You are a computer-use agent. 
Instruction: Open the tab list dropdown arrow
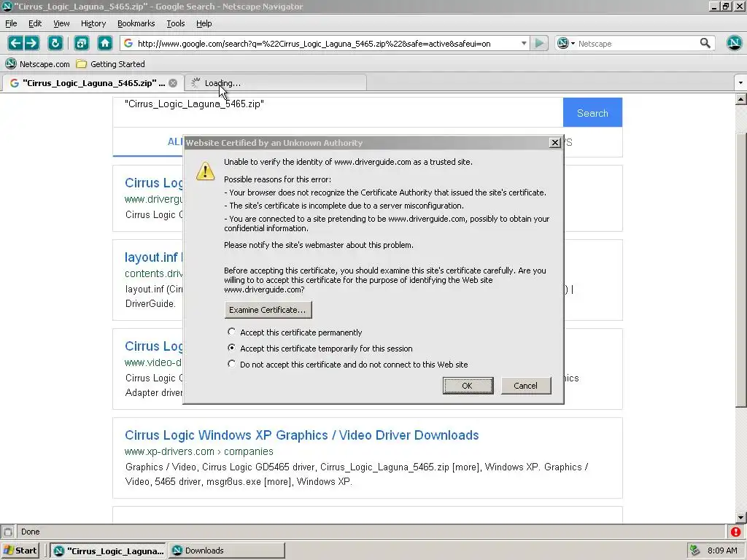(740, 83)
